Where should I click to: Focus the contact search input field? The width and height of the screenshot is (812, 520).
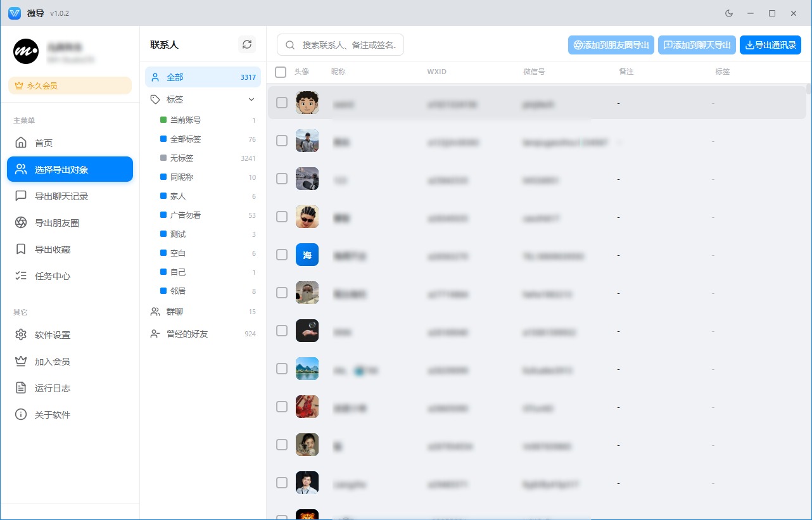click(x=340, y=45)
